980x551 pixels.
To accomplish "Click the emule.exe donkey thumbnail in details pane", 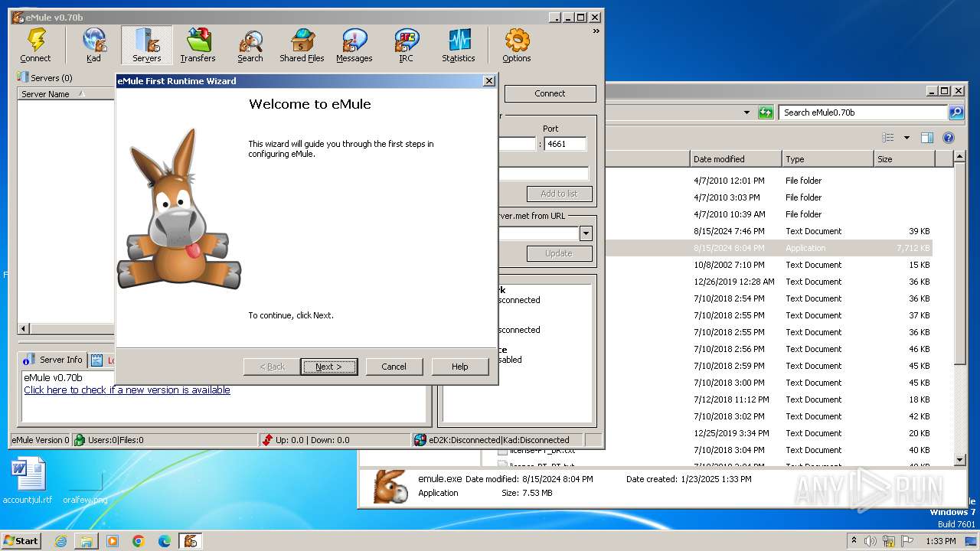I will pyautogui.click(x=390, y=487).
